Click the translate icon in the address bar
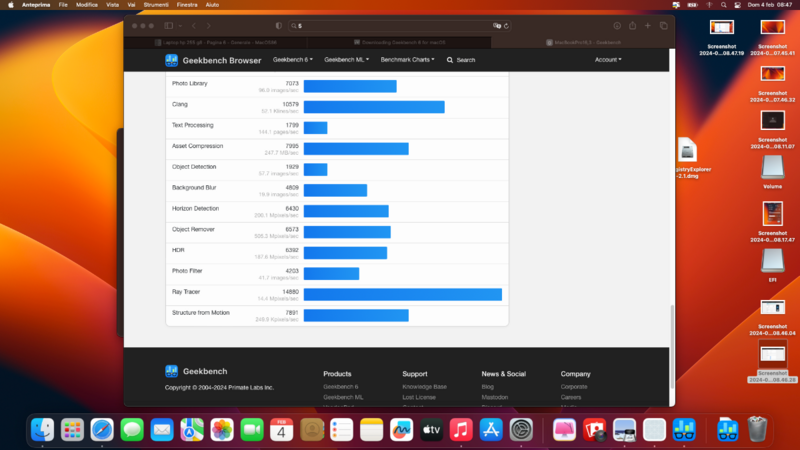 point(496,26)
